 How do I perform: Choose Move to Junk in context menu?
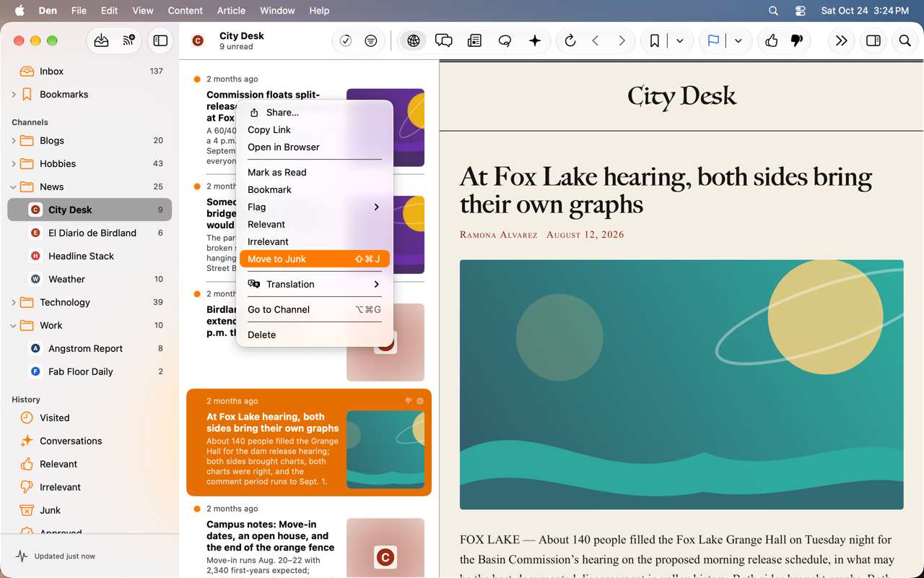(x=315, y=259)
